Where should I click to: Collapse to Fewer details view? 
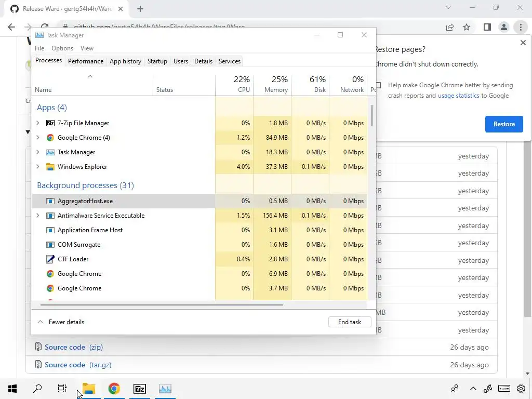pos(61,322)
